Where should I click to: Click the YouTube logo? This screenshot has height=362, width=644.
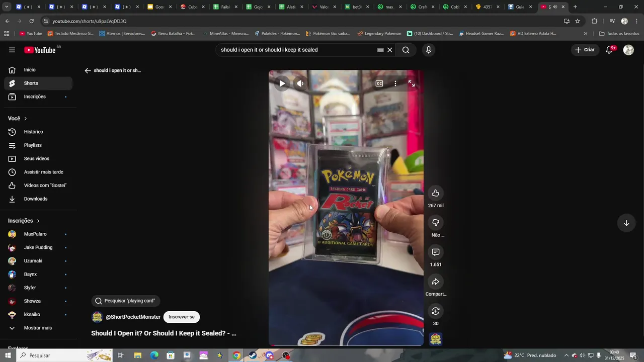coord(40,50)
